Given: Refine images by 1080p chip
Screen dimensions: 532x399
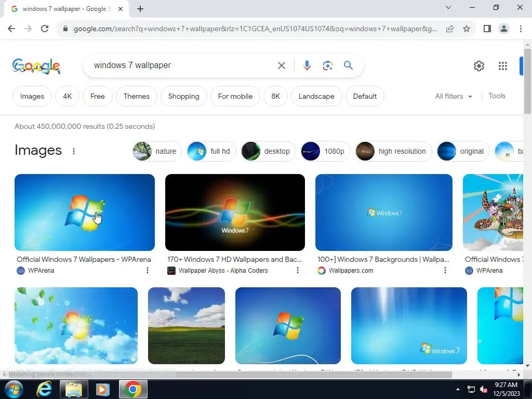Looking at the screenshot, I should click(325, 151).
